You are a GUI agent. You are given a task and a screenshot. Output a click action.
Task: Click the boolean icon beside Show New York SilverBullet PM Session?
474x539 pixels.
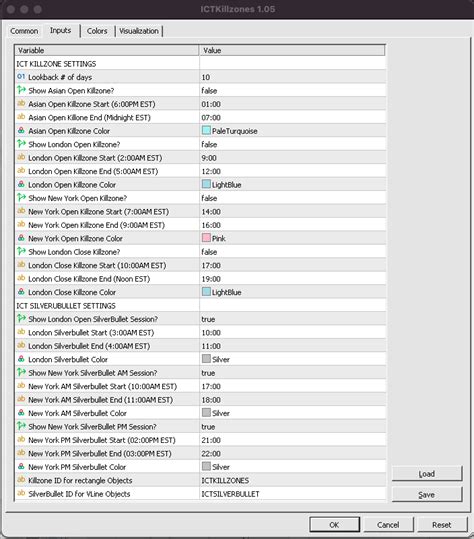21,426
